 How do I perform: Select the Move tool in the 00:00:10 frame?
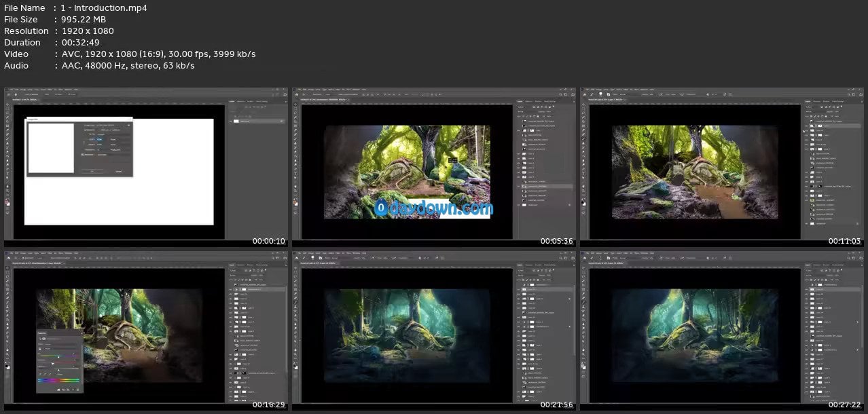(7, 106)
